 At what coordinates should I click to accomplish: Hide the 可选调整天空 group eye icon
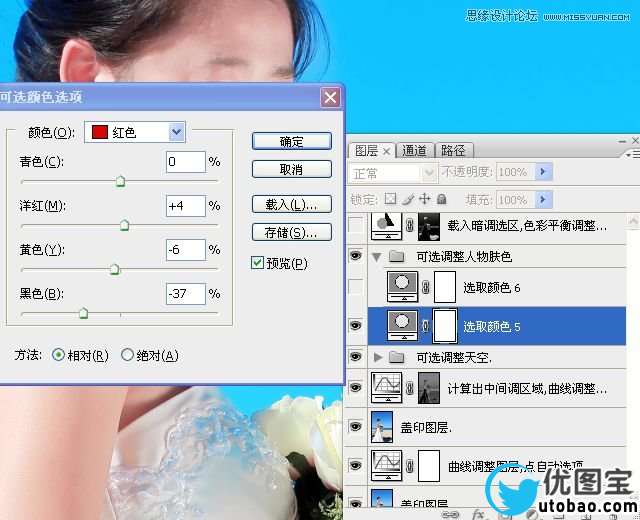point(356,357)
